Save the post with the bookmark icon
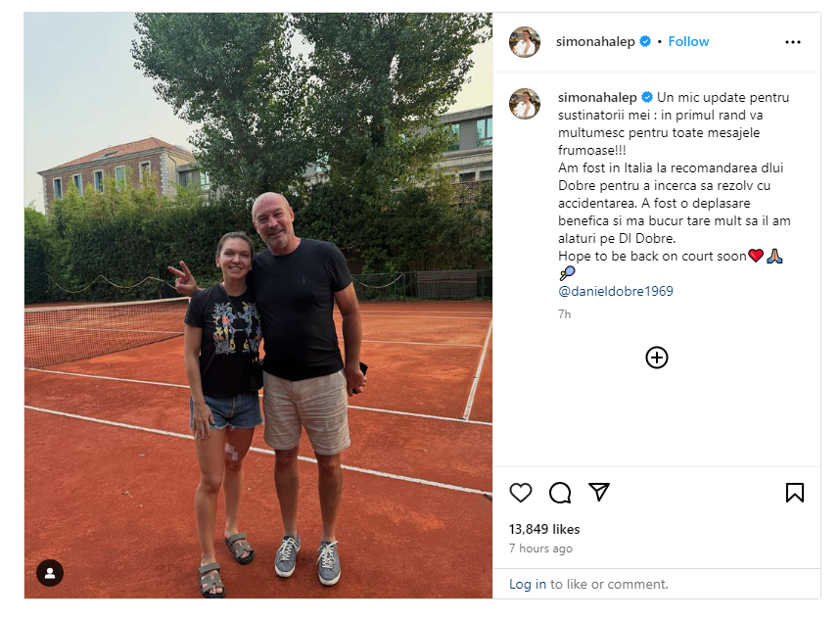Image resolution: width=840 pixels, height=620 pixels. pyautogui.click(x=794, y=493)
